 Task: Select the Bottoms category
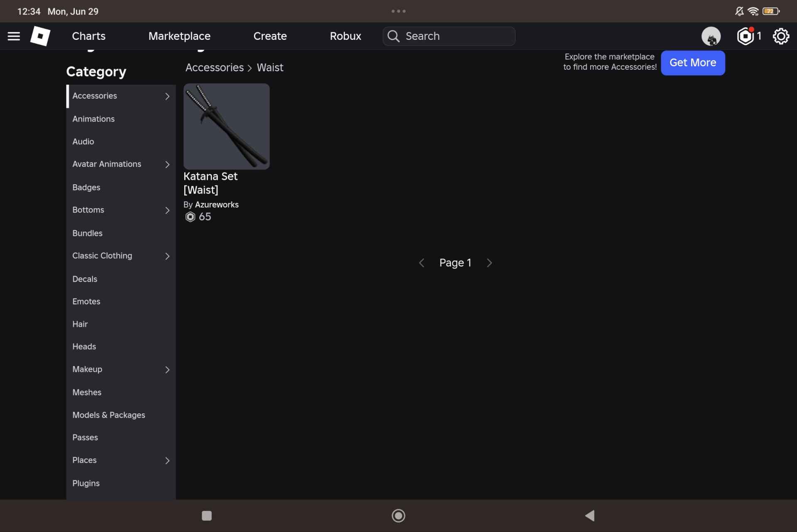[x=121, y=210]
